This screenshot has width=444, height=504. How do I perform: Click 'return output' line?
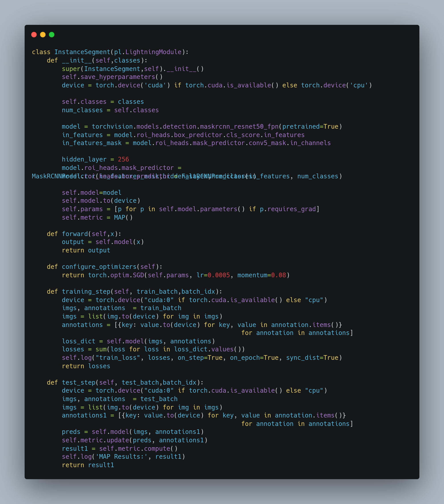coord(86,250)
